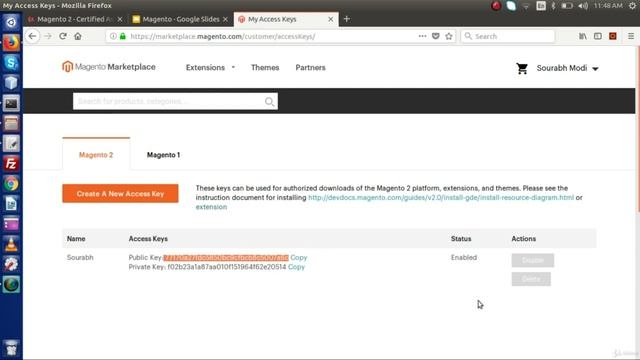640x360 pixels.
Task: Open the shopping cart
Action: 522,68
